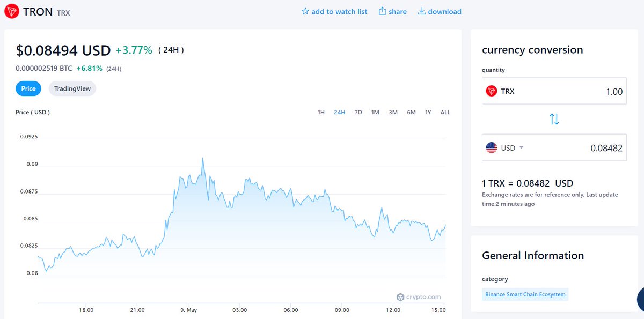644x319 pixels.
Task: Switch to the TradingView chart
Action: point(72,88)
